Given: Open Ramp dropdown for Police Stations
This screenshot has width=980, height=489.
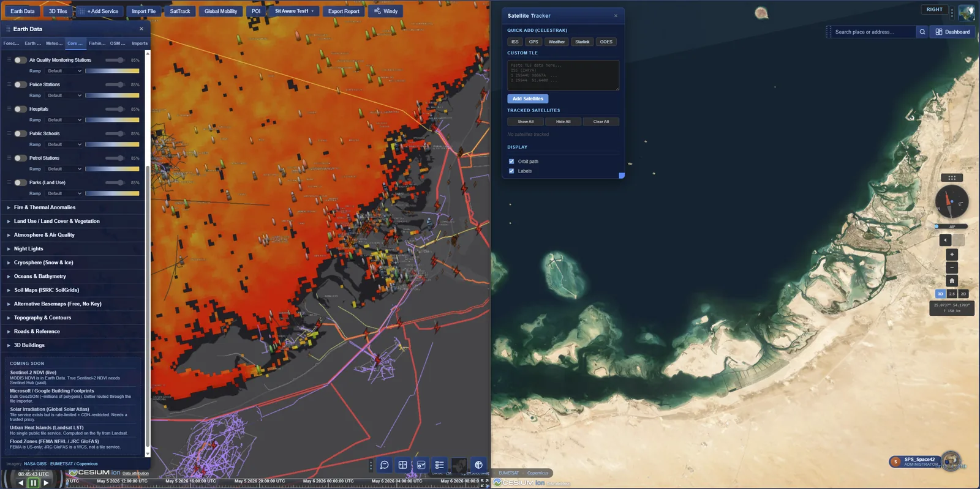Looking at the screenshot, I should pos(64,95).
